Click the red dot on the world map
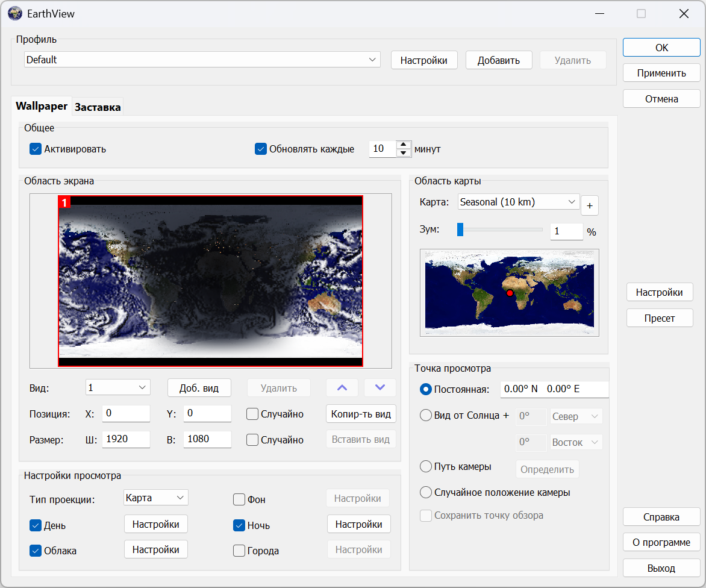Screen dimensions: 706x588 [x=510, y=293]
